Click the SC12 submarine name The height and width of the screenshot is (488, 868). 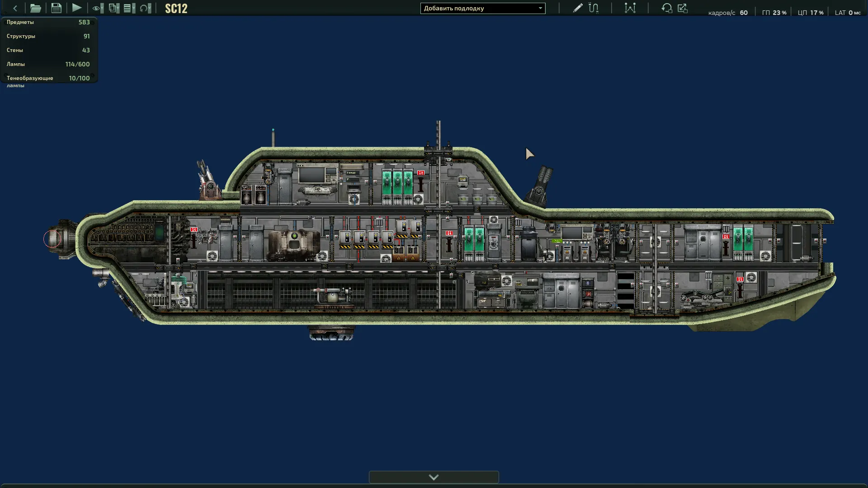coord(176,9)
